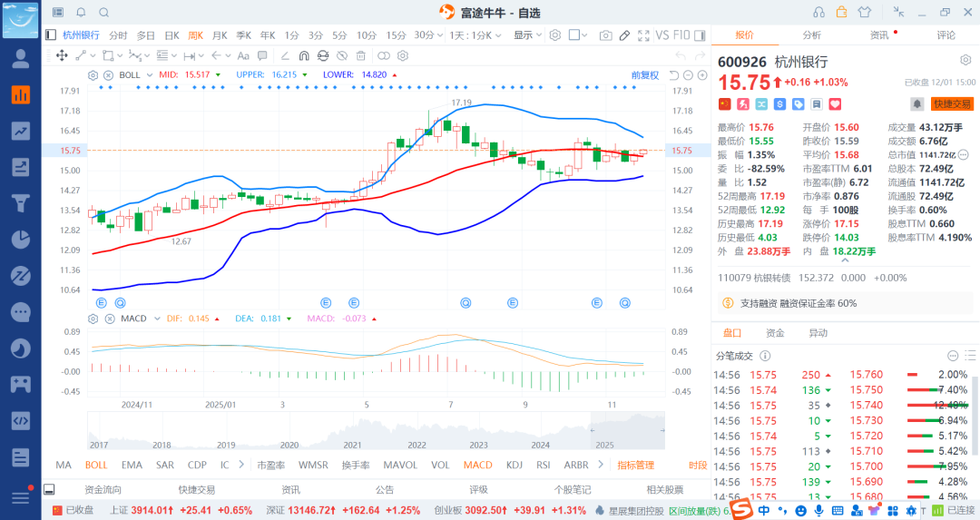Switch to the 资金 tab

click(775, 333)
